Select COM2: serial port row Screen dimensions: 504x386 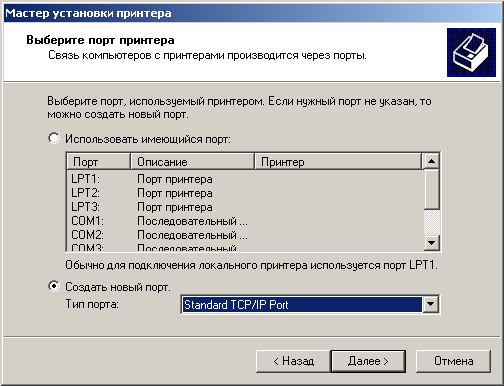click(x=245, y=235)
